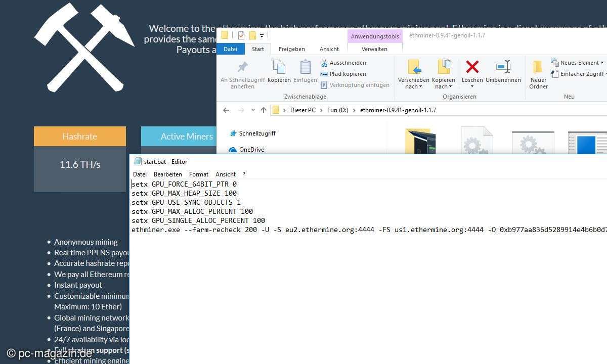Select Ausschneiden in the ribbon
607x364 pixels.
343,63
